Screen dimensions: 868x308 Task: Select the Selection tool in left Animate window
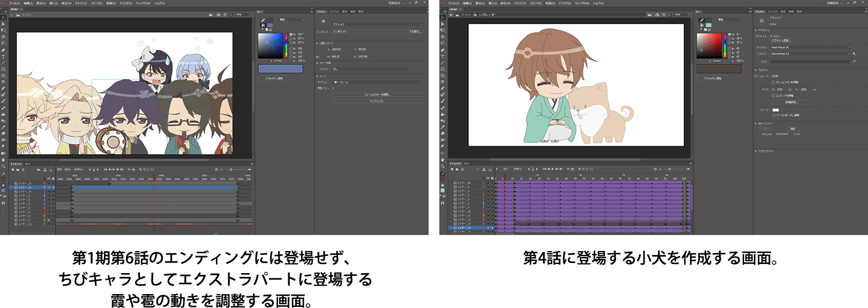(x=3, y=17)
